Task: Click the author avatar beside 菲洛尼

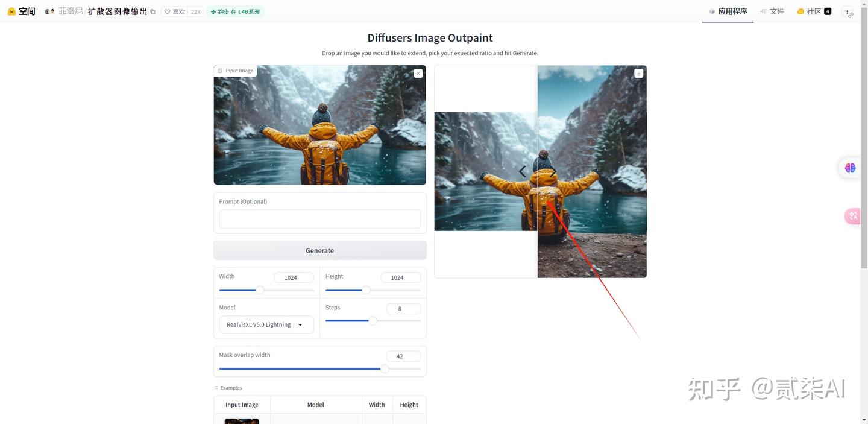Action: point(48,11)
